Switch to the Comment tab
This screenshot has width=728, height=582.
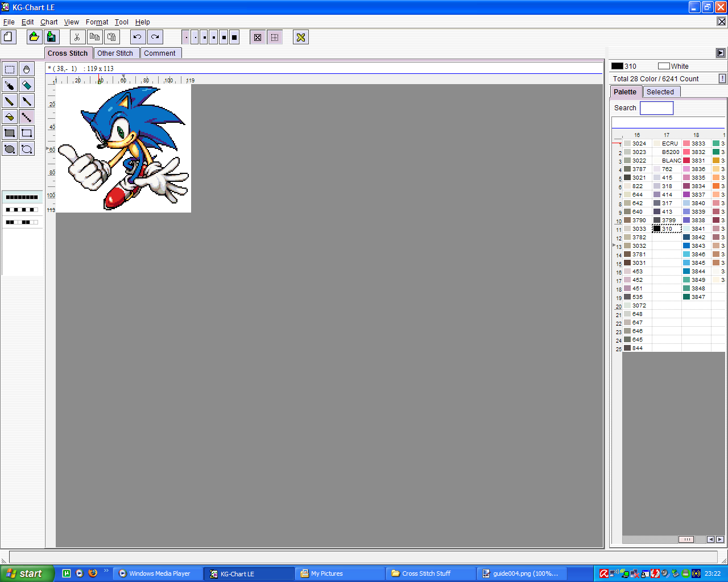(x=160, y=53)
